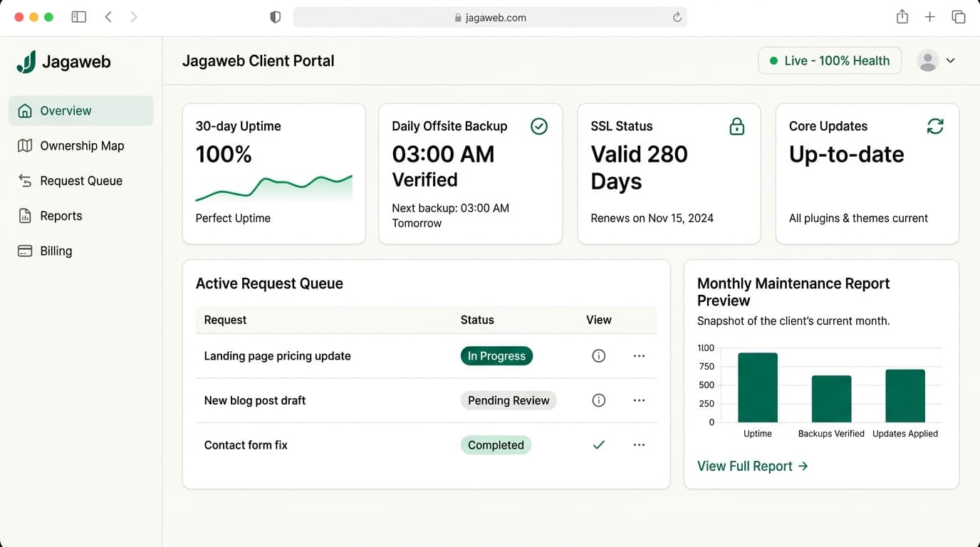The height and width of the screenshot is (547, 980).
Task: Click the checkmark for Contact form fix
Action: [599, 445]
